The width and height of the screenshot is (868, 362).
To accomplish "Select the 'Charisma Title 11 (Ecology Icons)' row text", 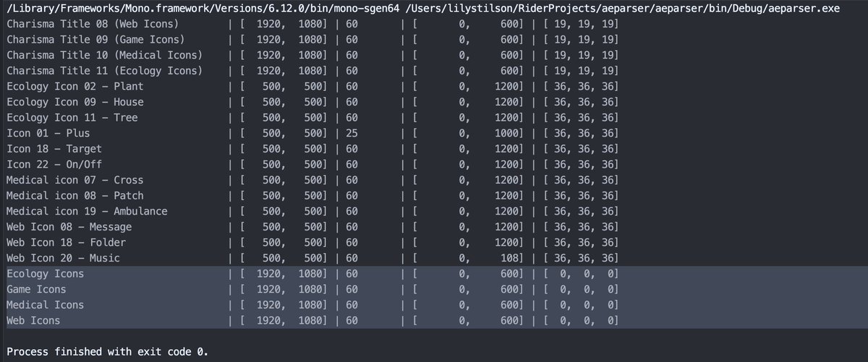I will (x=105, y=71).
